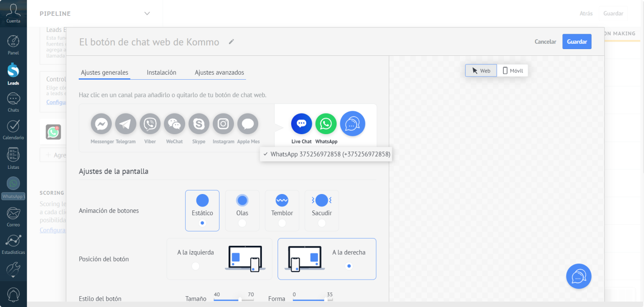Add the Messenger channel icon
Viewport: 644px width, 307px height.
tap(101, 124)
